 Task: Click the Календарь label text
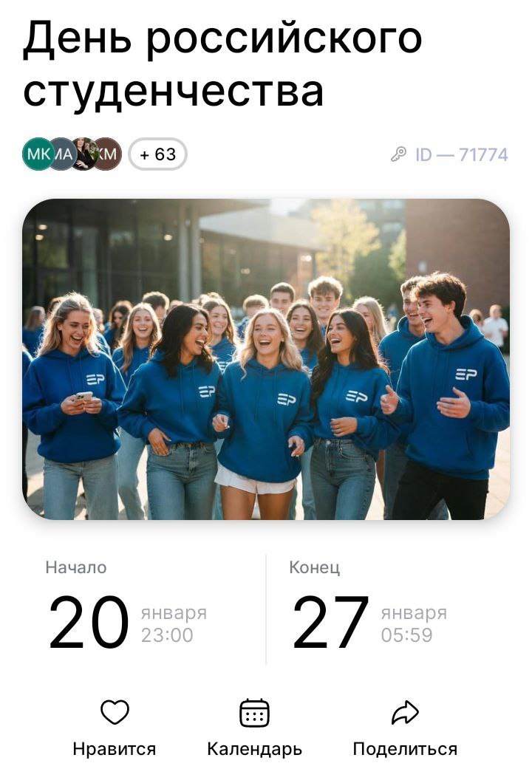point(254,749)
